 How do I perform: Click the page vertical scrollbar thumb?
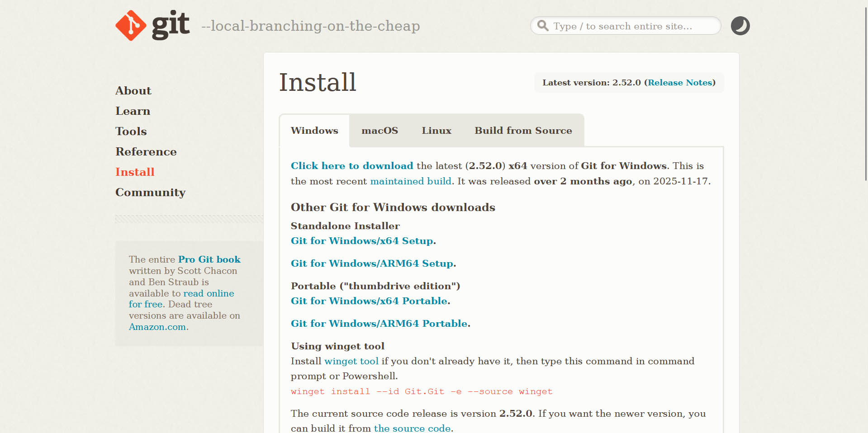[866, 93]
